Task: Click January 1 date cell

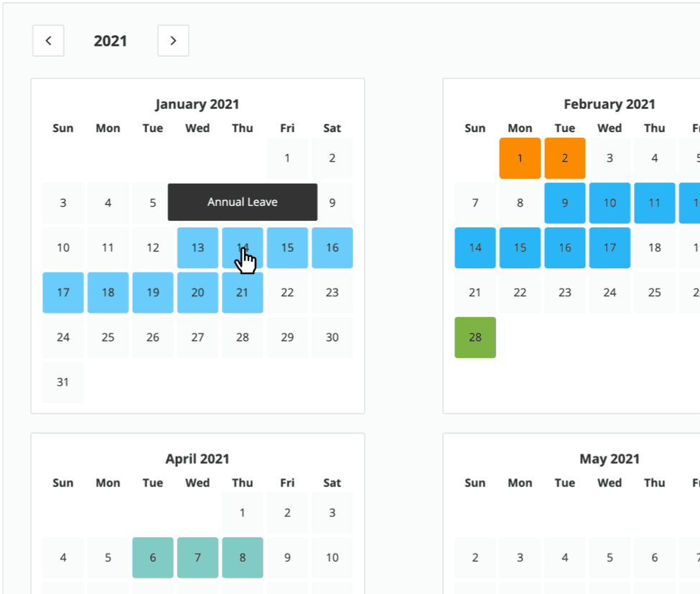Action: tap(287, 159)
